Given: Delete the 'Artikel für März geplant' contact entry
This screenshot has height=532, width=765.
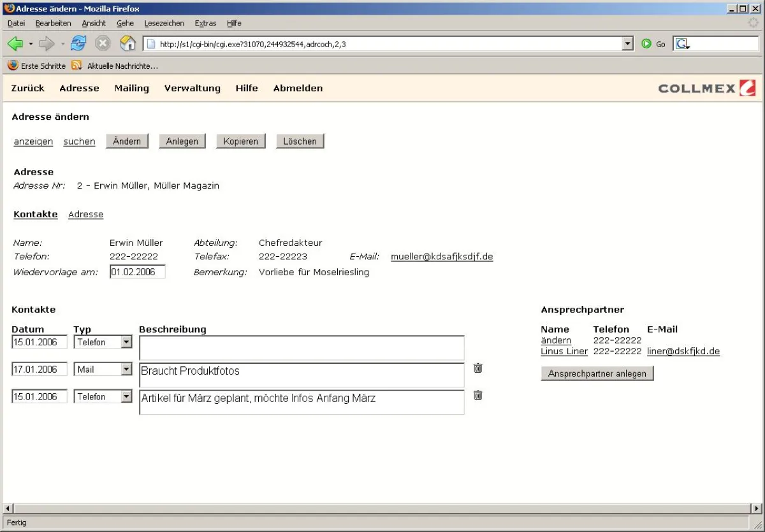Looking at the screenshot, I should [478, 395].
